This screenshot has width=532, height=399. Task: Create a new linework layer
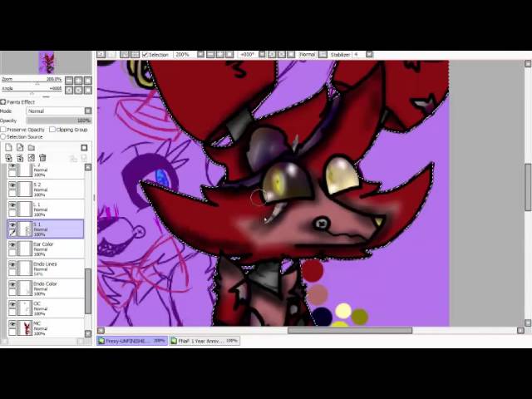[x=20, y=147]
